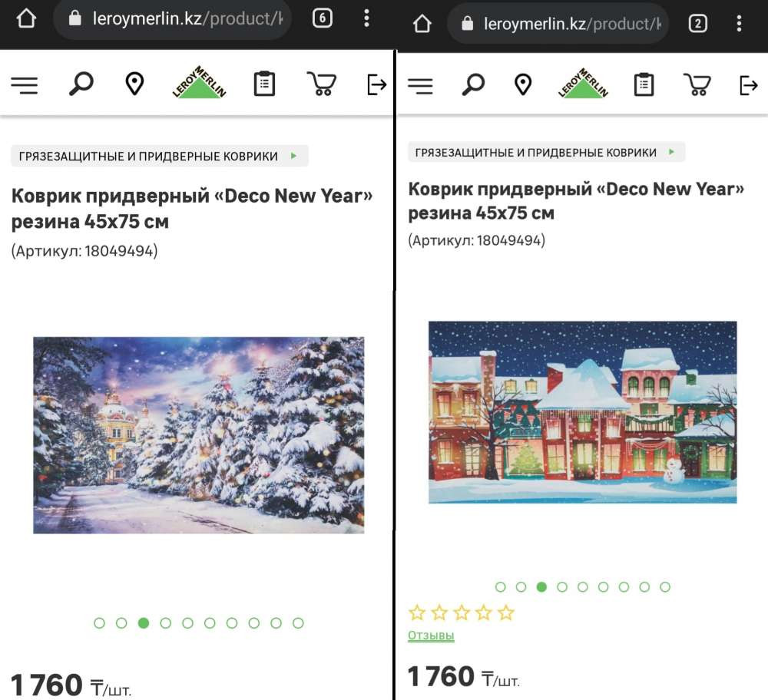
Task: Open store location pin in left pane
Action: point(134,83)
